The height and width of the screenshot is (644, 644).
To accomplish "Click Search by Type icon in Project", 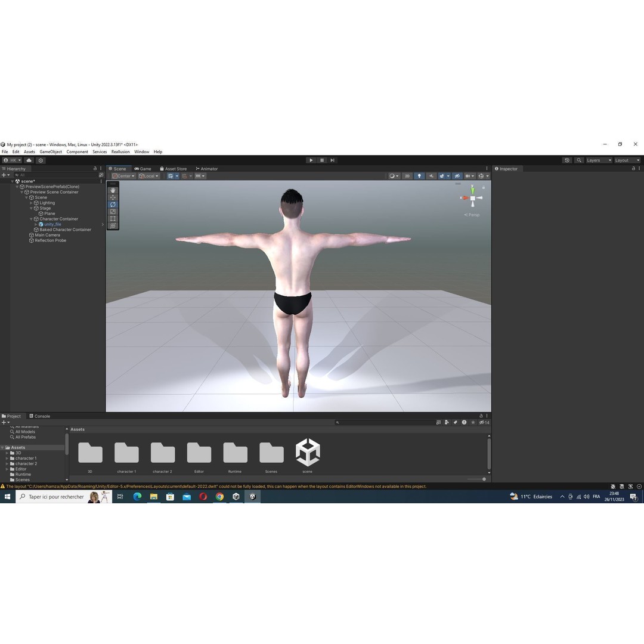I will click(447, 422).
